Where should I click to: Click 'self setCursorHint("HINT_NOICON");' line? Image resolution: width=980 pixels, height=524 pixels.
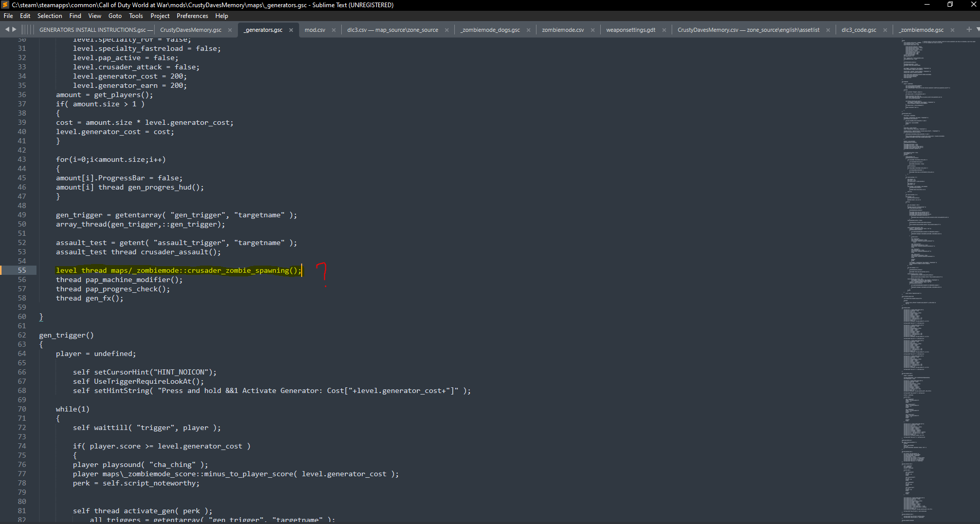pyautogui.click(x=145, y=372)
